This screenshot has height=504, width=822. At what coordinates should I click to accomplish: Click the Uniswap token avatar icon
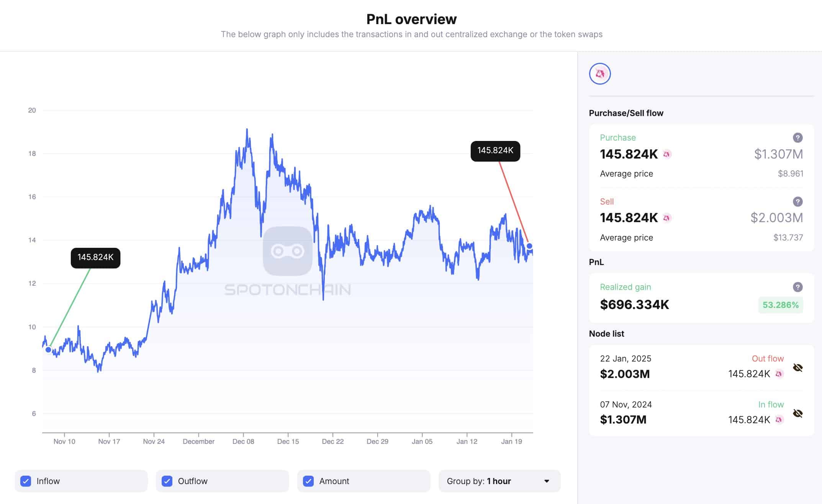[600, 74]
